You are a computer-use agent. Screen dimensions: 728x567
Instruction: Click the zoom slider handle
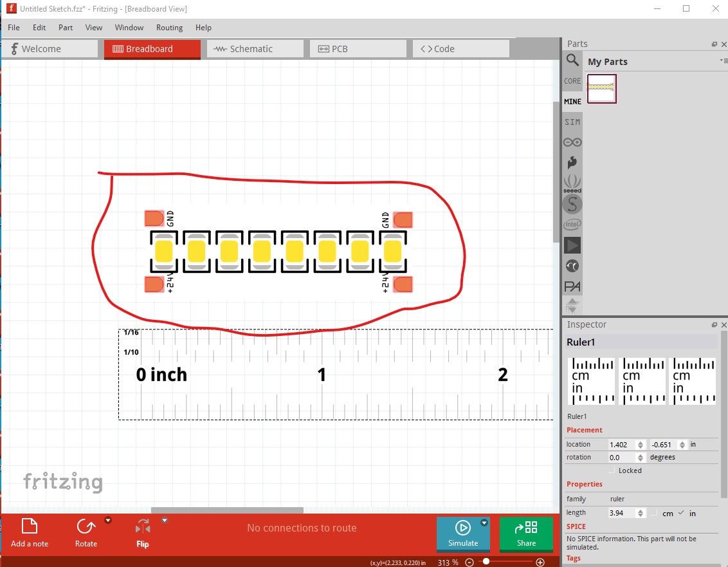click(x=486, y=561)
